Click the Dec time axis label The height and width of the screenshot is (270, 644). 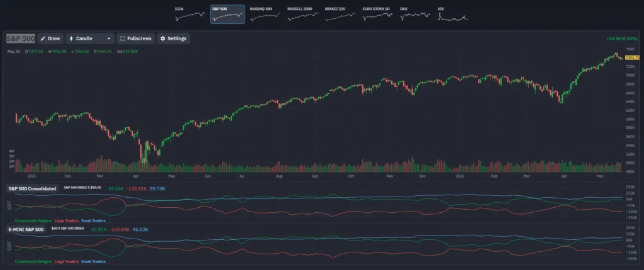tap(422, 176)
